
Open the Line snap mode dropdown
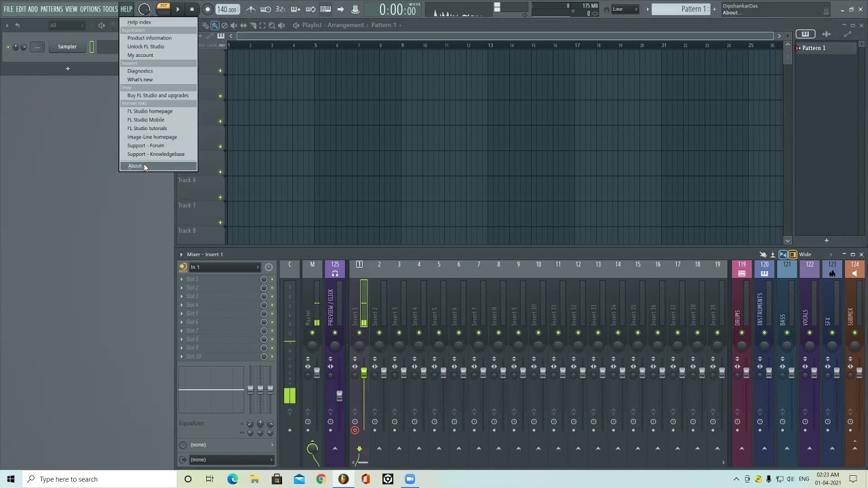pos(626,9)
